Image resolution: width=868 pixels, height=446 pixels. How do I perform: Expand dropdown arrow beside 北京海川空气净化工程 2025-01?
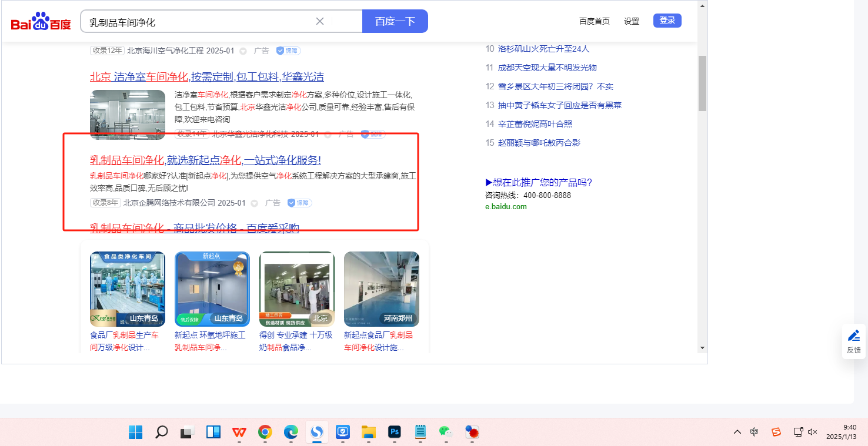pyautogui.click(x=243, y=51)
